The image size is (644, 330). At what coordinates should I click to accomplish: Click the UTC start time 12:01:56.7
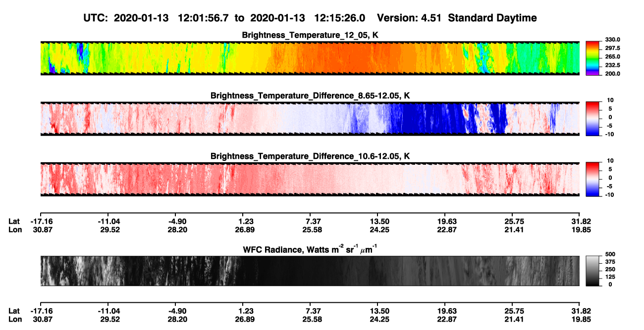pyautogui.click(x=204, y=18)
